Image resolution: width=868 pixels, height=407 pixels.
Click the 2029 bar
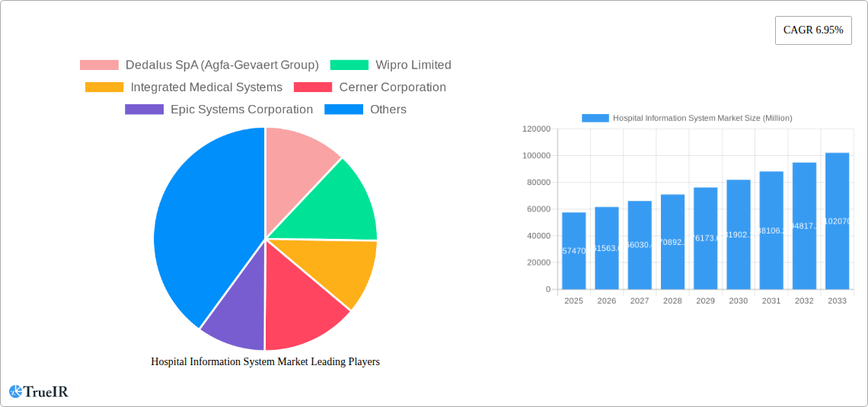[x=705, y=238]
